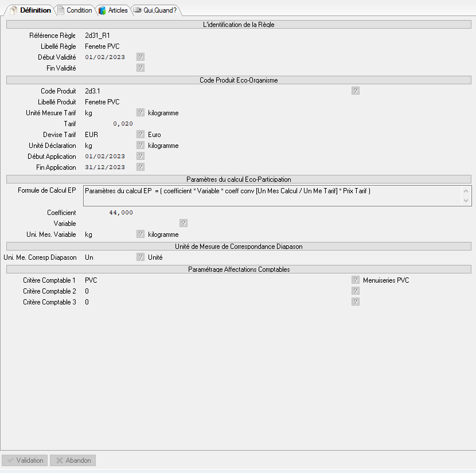Click into the Coefficient value field
Image resolution: width=476 pixels, height=473 pixels.
109,213
